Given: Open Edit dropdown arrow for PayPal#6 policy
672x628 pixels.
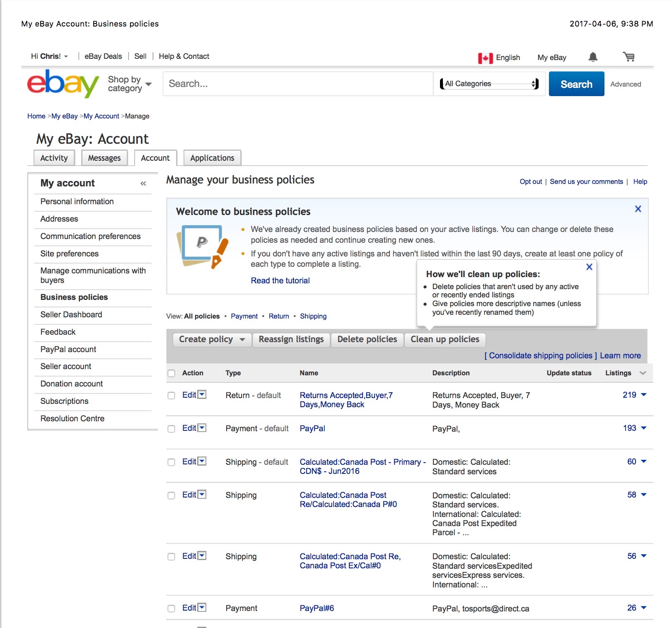Looking at the screenshot, I should 202,607.
